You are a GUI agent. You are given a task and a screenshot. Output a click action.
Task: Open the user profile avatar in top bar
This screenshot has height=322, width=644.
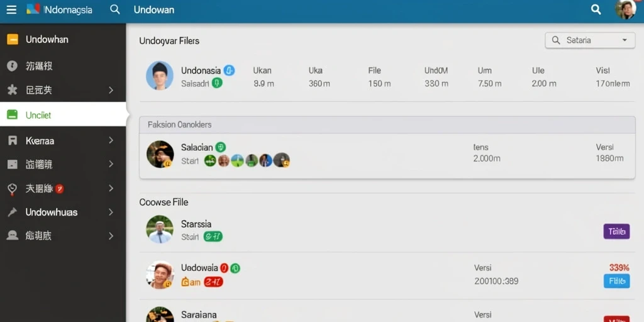tap(626, 9)
